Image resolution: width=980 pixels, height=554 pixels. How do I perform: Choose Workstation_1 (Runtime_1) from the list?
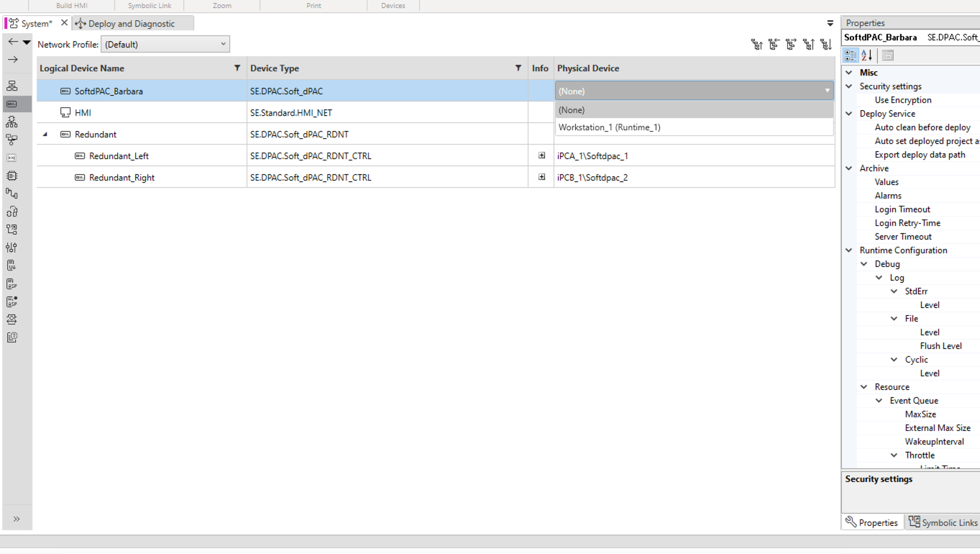pyautogui.click(x=695, y=127)
